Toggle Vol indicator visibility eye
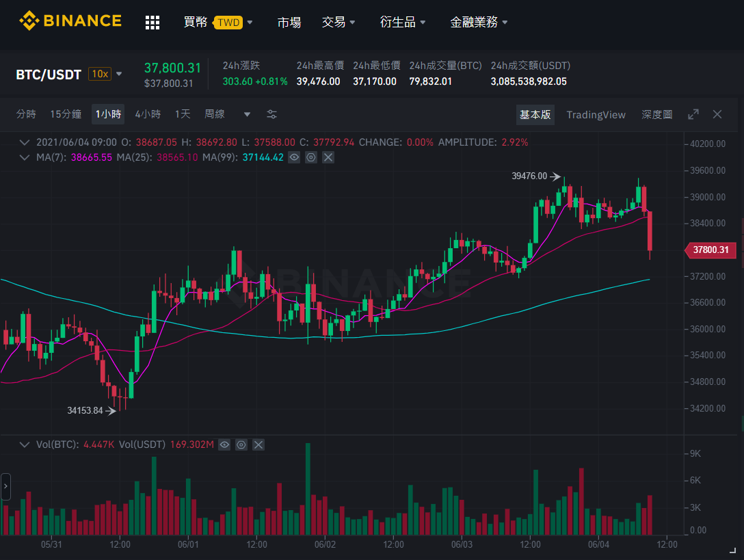Image resolution: width=744 pixels, height=560 pixels. pyautogui.click(x=224, y=444)
